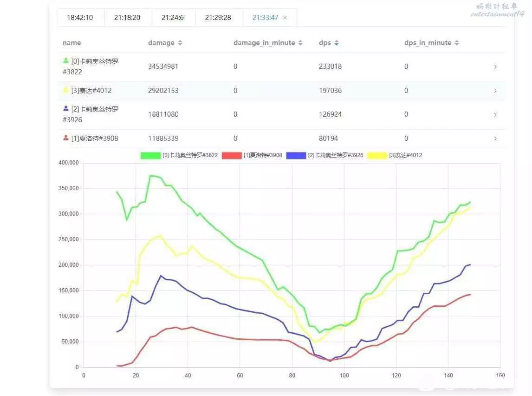This screenshot has height=396, width=532.
Task: Sort by dps_in_minute column arrows
Action: tap(457, 43)
